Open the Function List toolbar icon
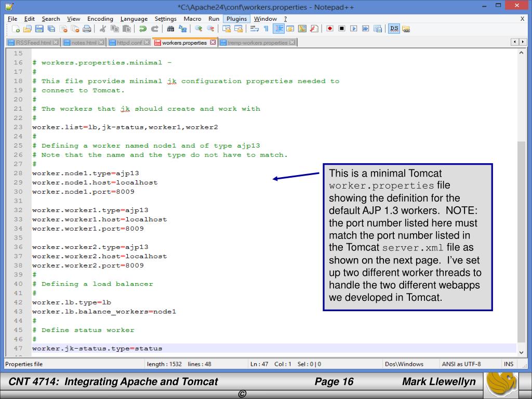532x399 pixels. coord(314,29)
